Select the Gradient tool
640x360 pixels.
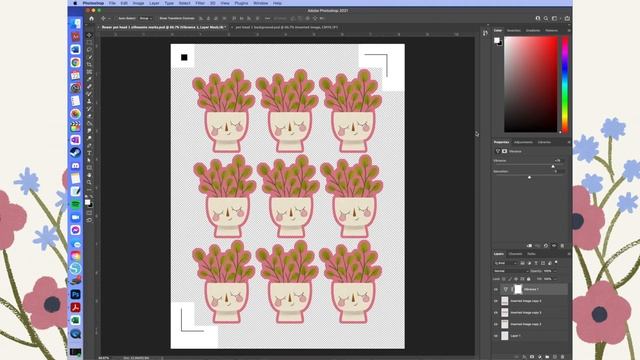[x=89, y=123]
